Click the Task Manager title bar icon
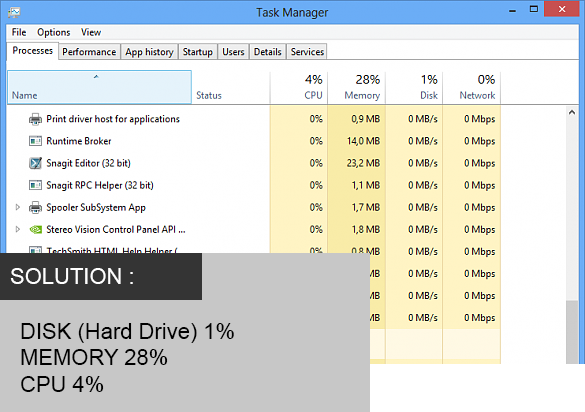Screen dimensions: 585x412 coord(14,12)
